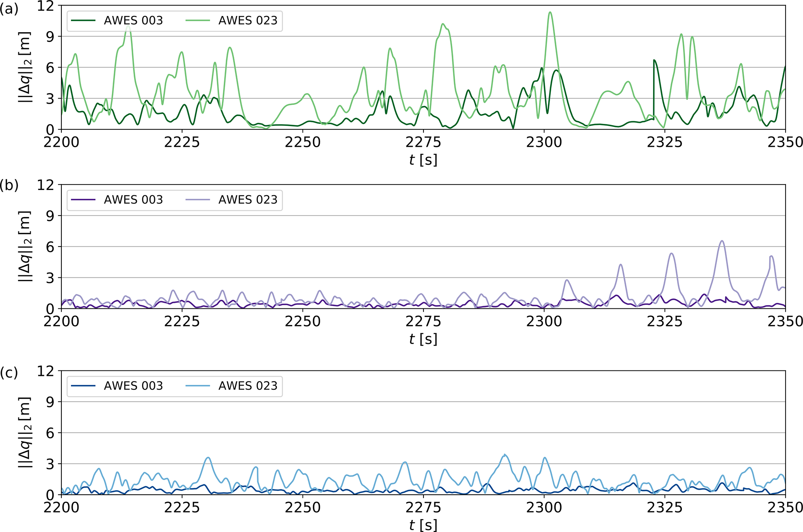Click the y-axis label of panel (c)
803x532 pixels.
pos(25,432)
